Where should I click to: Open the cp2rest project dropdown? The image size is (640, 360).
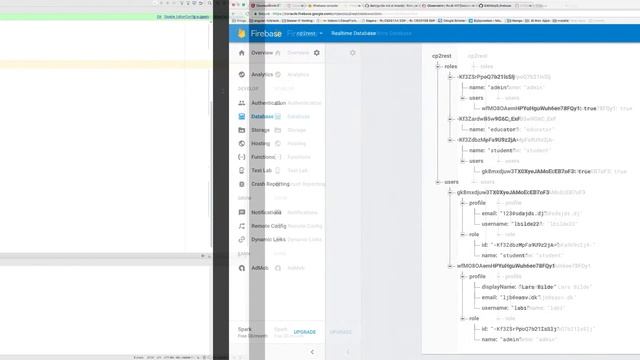pyautogui.click(x=310, y=33)
